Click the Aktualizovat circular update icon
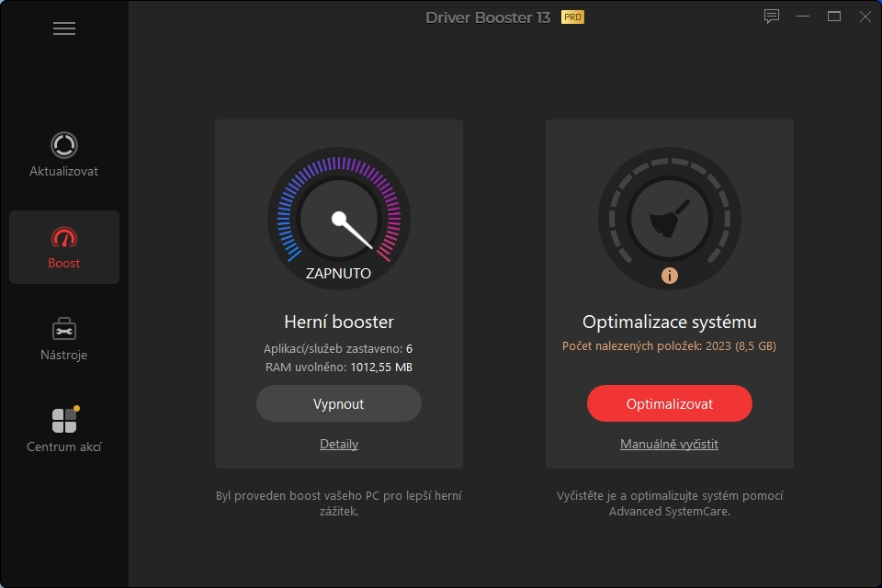Viewport: 882px width, 588px height. 64,145
